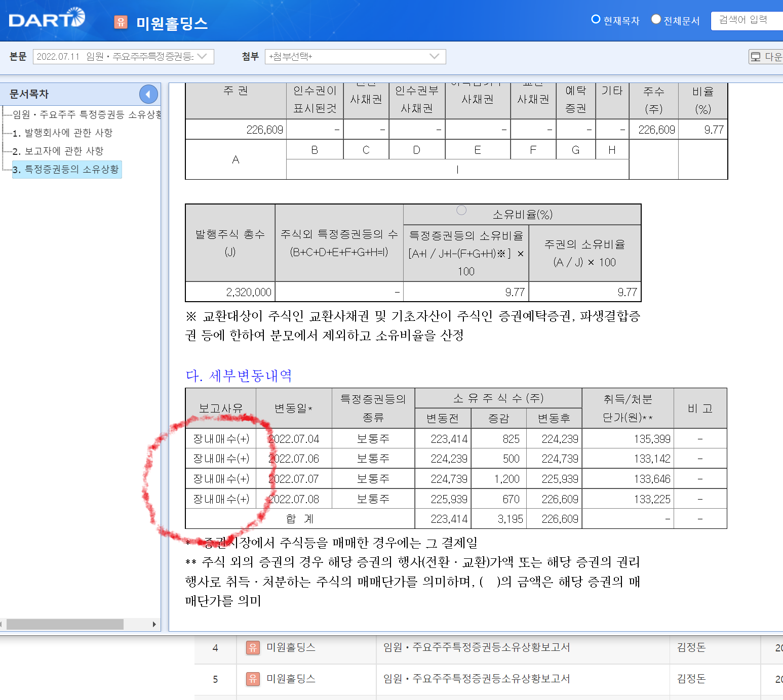Image resolution: width=783 pixels, height=700 pixels.
Task: Click the 다. 세부변동내역 heading
Action: click(x=239, y=376)
